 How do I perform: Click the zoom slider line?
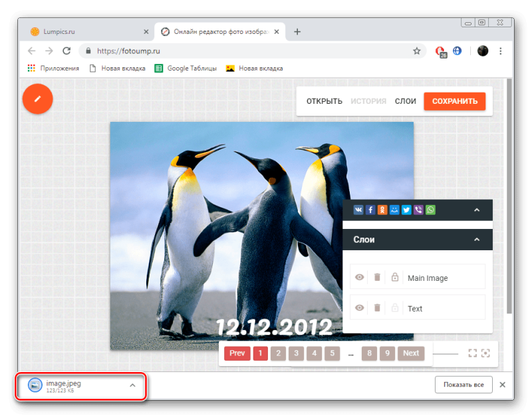coord(446,354)
